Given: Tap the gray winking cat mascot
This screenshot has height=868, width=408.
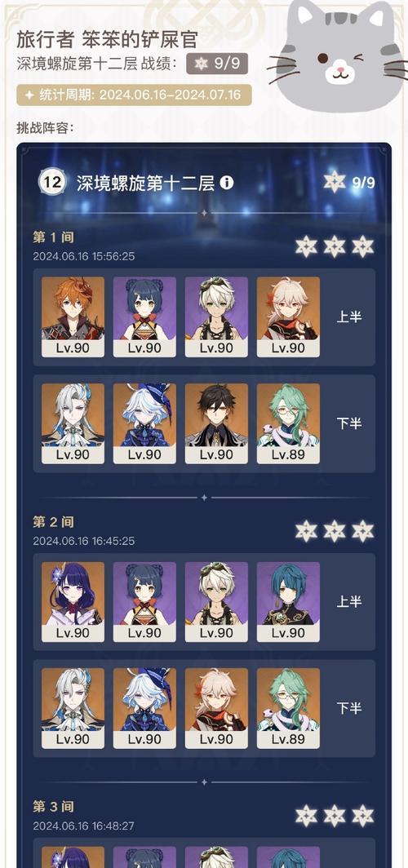Looking at the screenshot, I should 339,55.
